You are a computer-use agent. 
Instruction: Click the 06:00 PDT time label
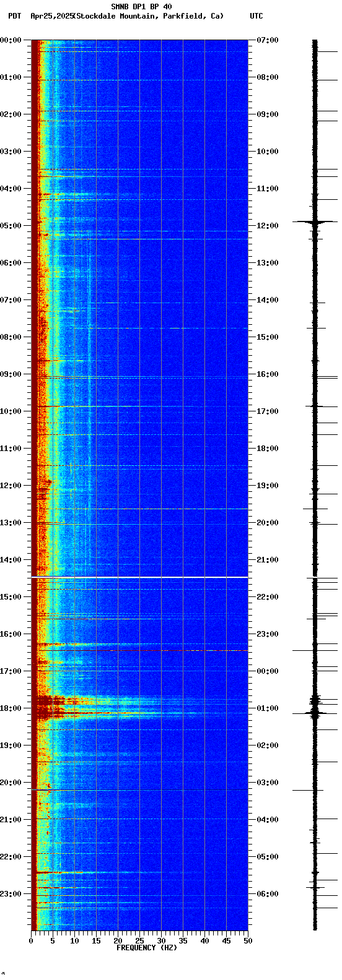pyautogui.click(x=11, y=263)
